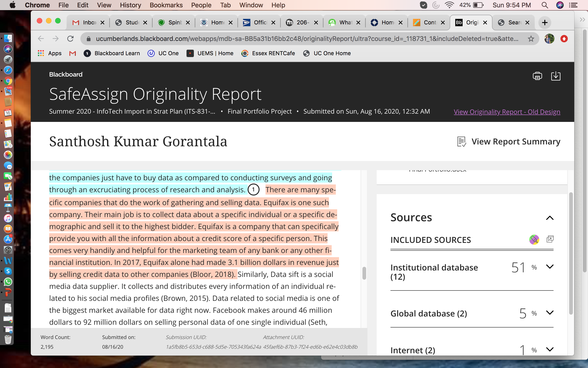Open the Bookmarks menu
The image size is (588, 368).
(x=166, y=5)
